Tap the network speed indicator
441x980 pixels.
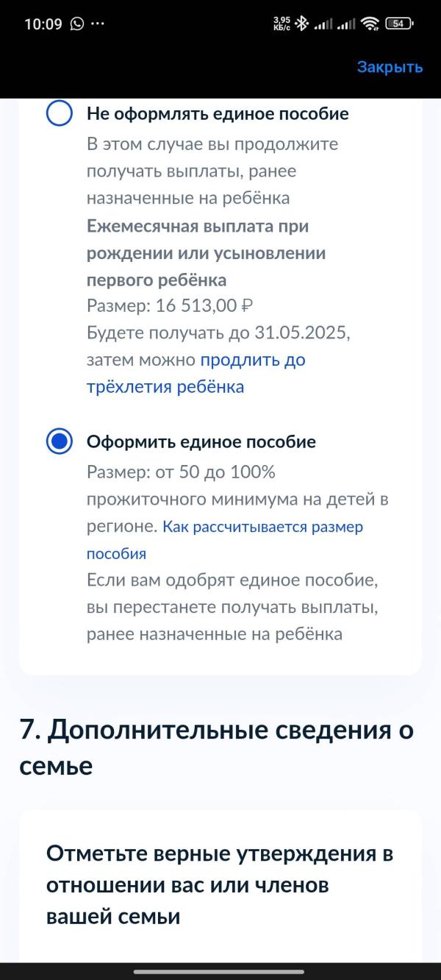pyautogui.click(x=282, y=24)
